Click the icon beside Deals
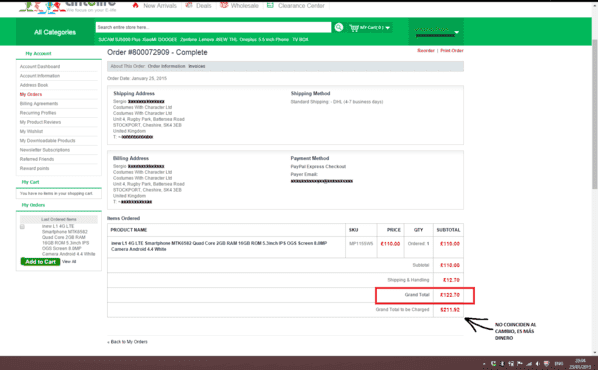598x370 pixels. [189, 5]
